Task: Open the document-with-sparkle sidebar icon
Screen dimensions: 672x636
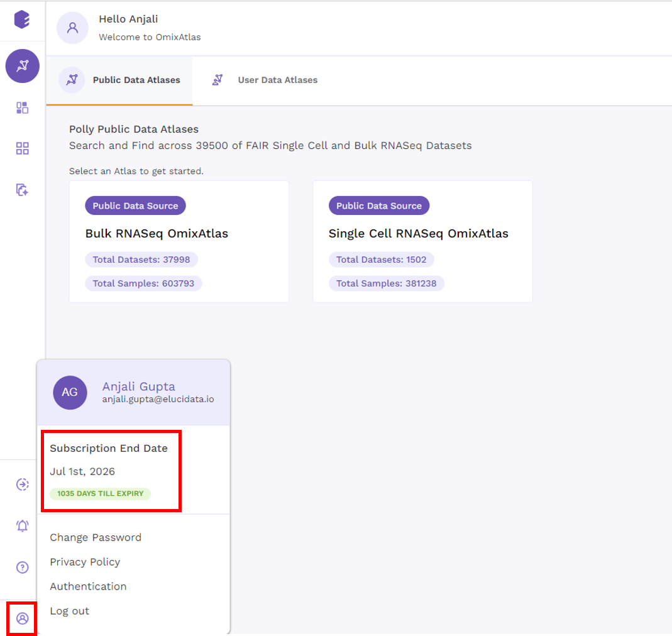Action: point(22,190)
